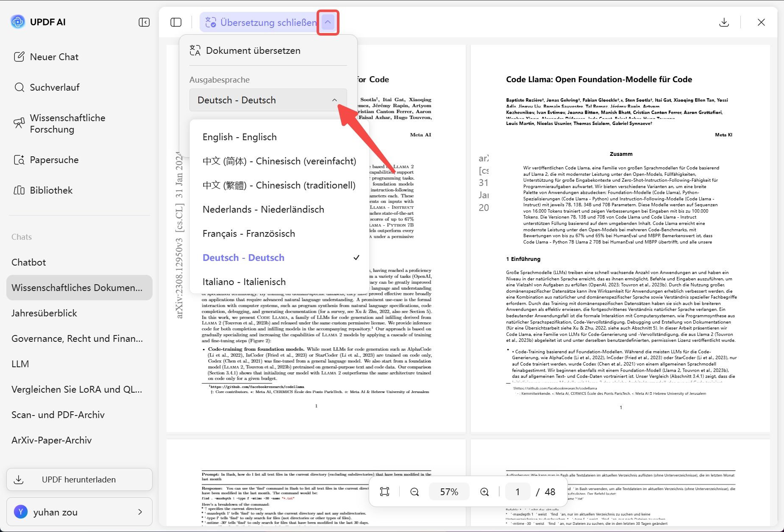This screenshot has width=784, height=532.
Task: Open Wissenschaftliches Dokumen... chat
Action: [x=79, y=288]
